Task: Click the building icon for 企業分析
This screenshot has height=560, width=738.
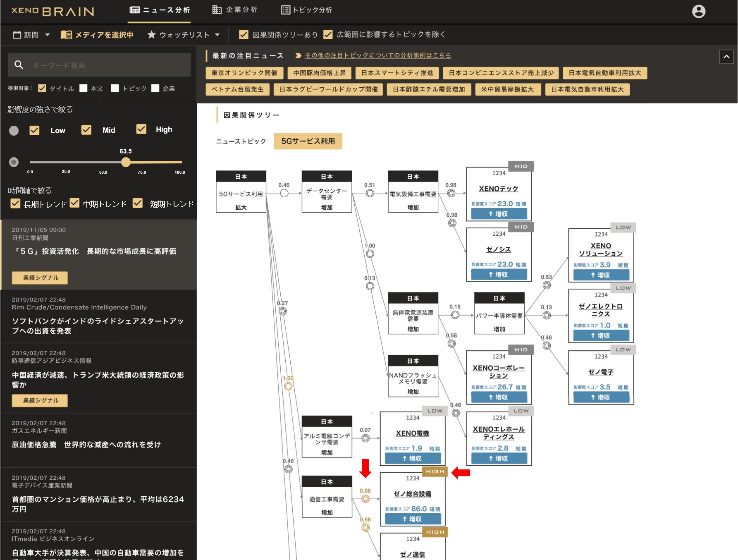Action: tap(217, 10)
